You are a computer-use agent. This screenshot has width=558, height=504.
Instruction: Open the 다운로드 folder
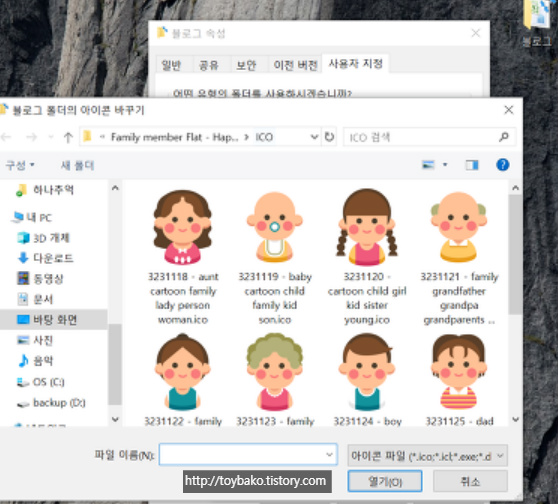click(46, 258)
